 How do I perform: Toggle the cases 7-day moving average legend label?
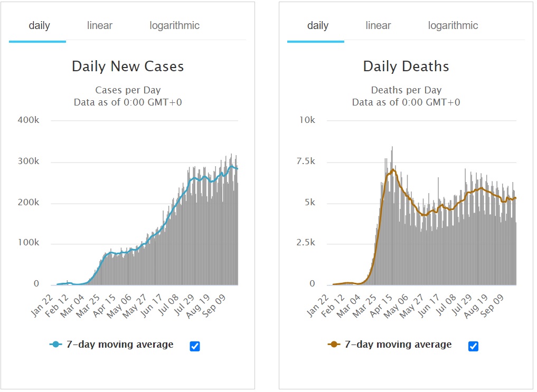click(120, 345)
